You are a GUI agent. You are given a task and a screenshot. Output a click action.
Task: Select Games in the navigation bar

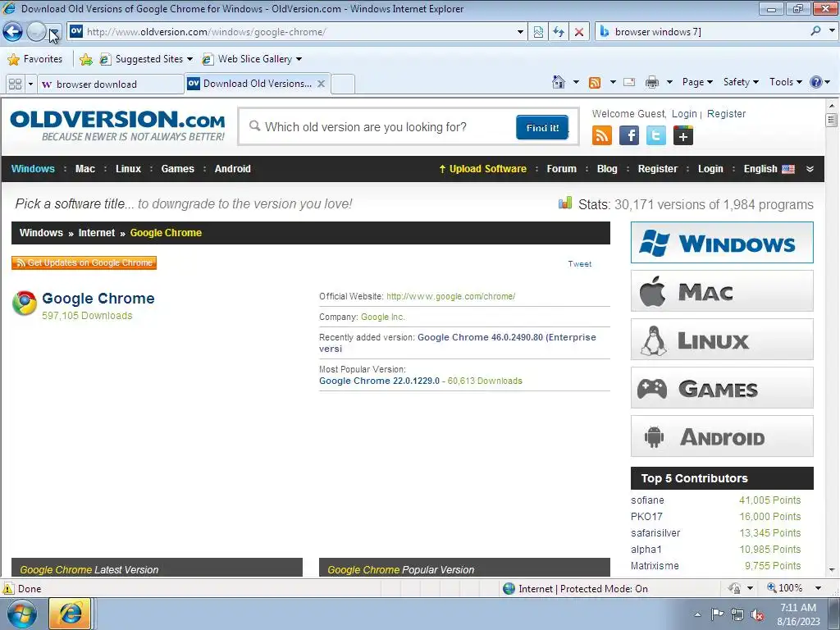click(178, 169)
